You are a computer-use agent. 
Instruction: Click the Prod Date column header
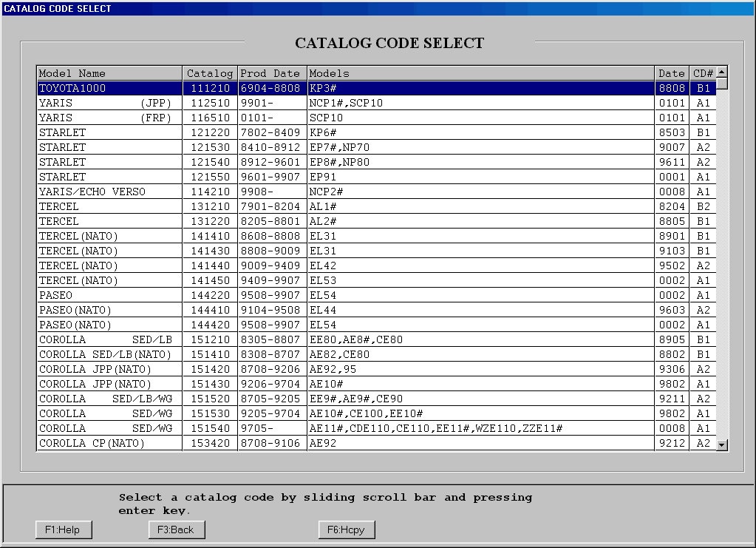tap(273, 73)
